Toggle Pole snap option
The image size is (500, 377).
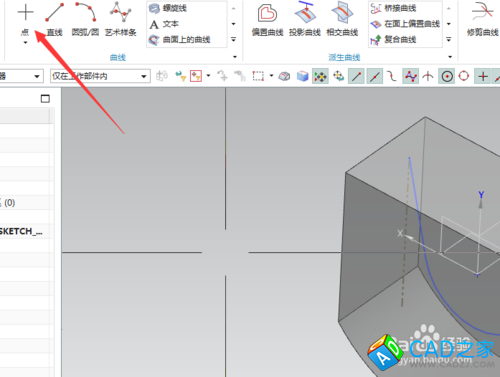[411, 76]
